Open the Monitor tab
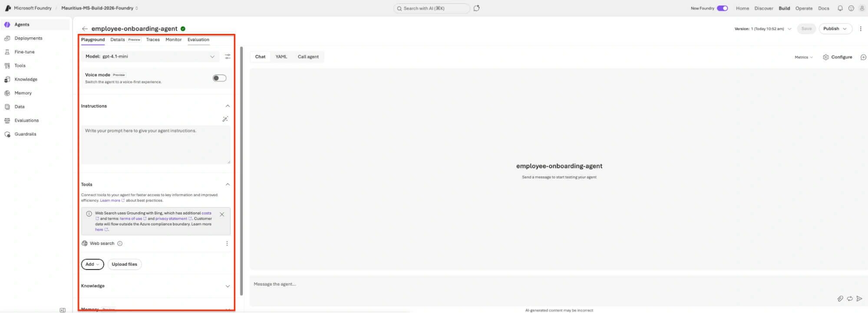 point(173,40)
